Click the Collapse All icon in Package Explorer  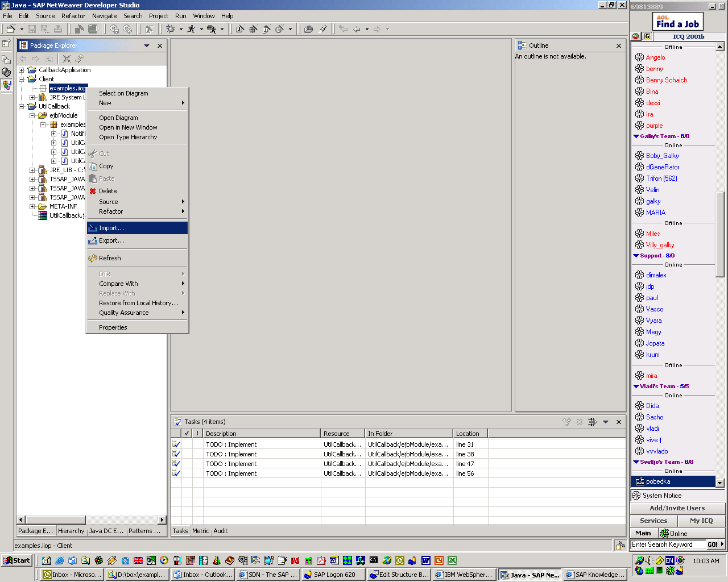(x=67, y=59)
